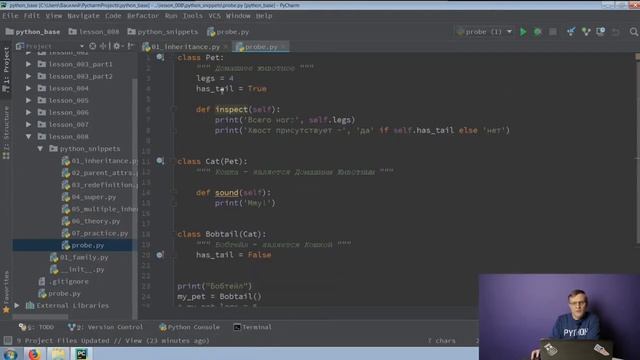Click gutter override icon beside has_tail = False
The height and width of the screenshot is (360, 640).
point(160,255)
